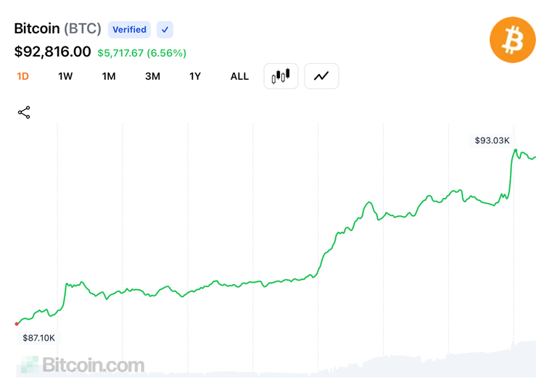Viewport: 557px width, 392px height.
Task: Click the $87.10K low price label
Action: 38,338
